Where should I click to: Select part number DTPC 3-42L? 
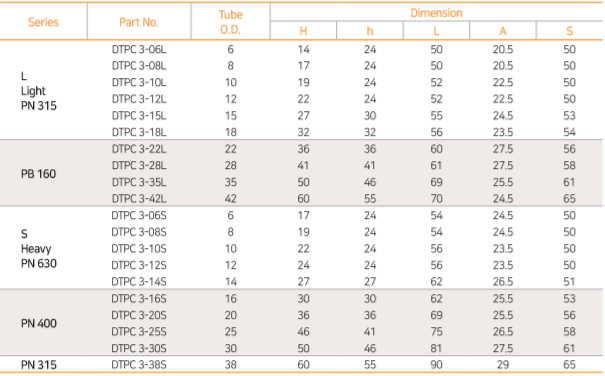139,199
